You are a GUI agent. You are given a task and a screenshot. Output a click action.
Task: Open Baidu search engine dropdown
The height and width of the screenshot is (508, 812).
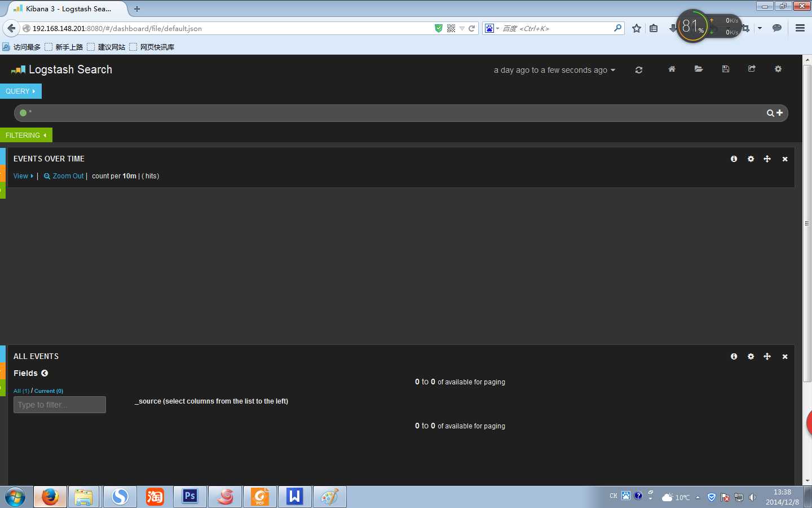(492, 28)
